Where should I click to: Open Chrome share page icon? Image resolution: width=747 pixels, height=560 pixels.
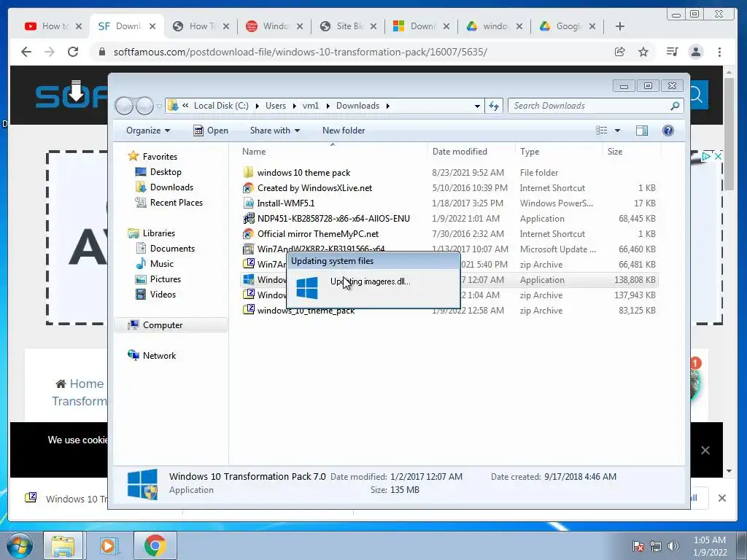620,52
